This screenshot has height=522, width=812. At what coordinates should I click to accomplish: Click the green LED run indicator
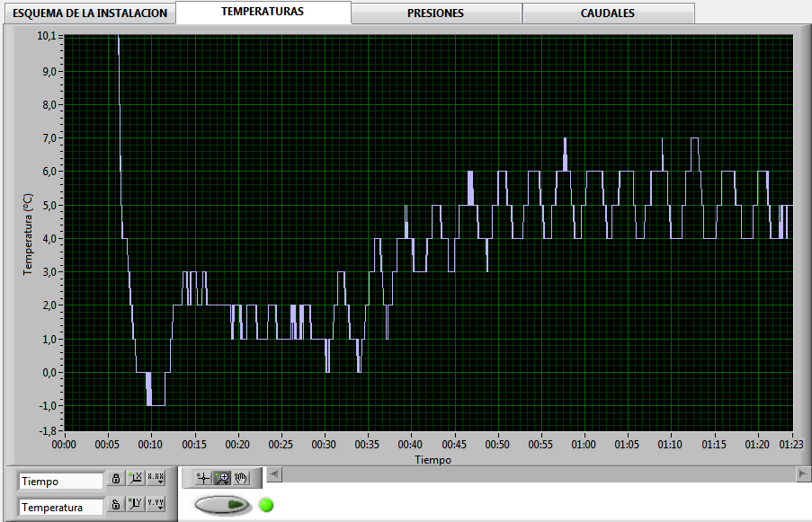point(265,505)
